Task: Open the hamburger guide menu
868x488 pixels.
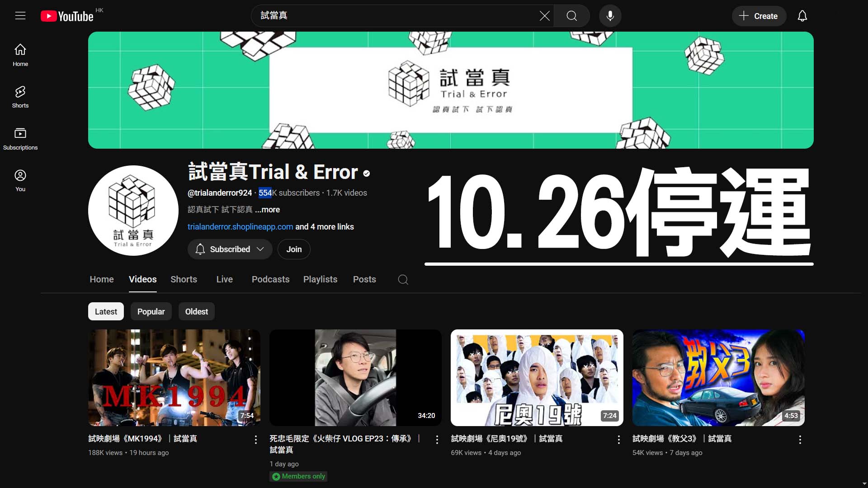Action: (x=20, y=16)
